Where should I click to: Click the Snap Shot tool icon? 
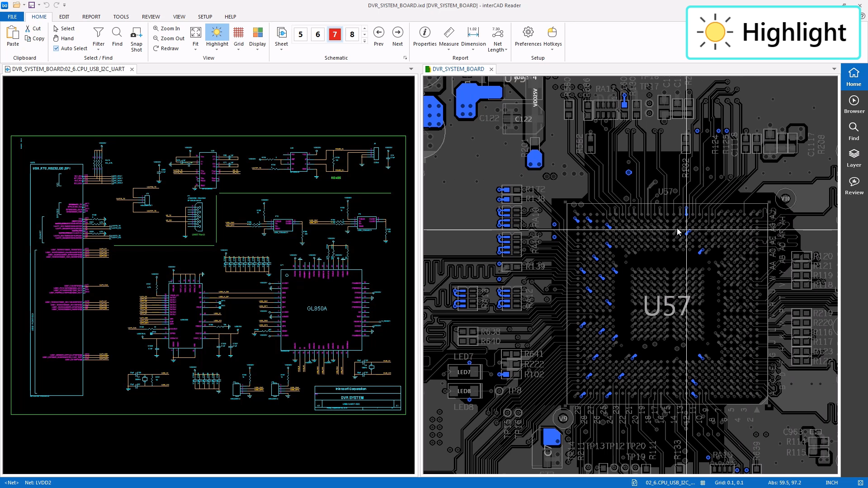[x=136, y=33]
